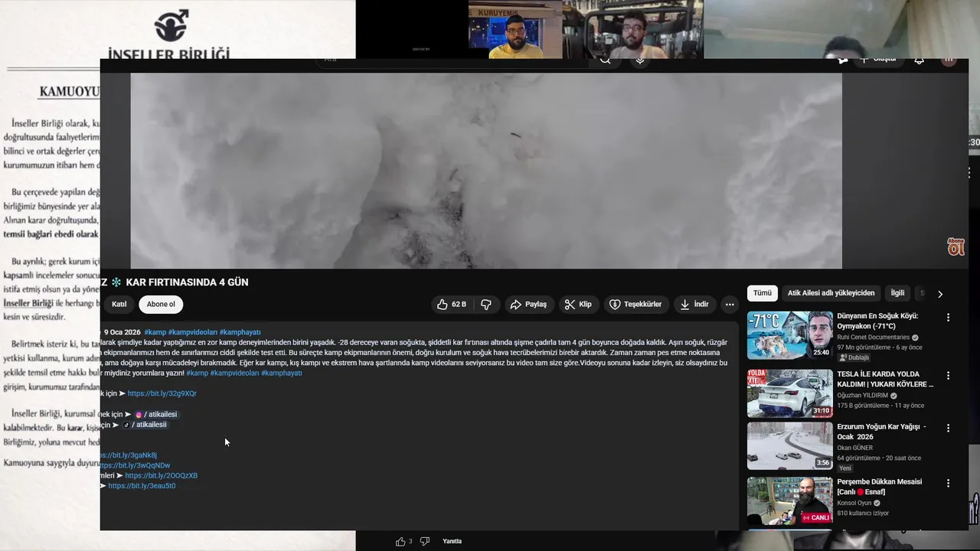Visit the Konsol Oyun channel name
This screenshot has height=551, width=980.
(854, 503)
